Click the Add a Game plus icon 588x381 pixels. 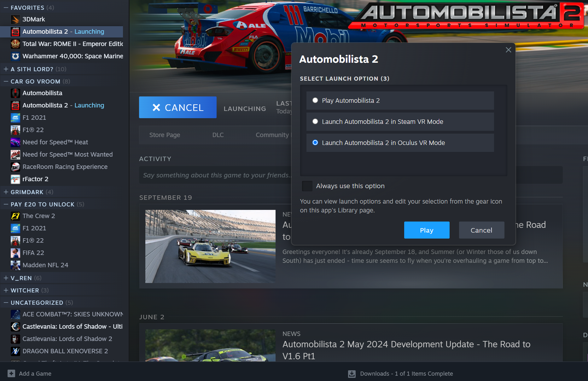11,373
